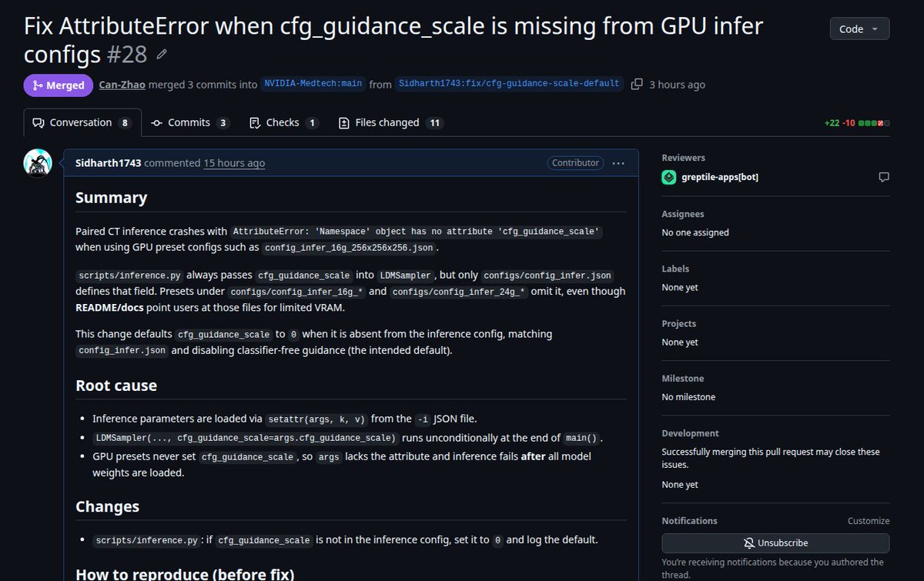Image resolution: width=924 pixels, height=581 pixels.
Task: Click the 'No one assigned' text
Action: pyautogui.click(x=695, y=232)
